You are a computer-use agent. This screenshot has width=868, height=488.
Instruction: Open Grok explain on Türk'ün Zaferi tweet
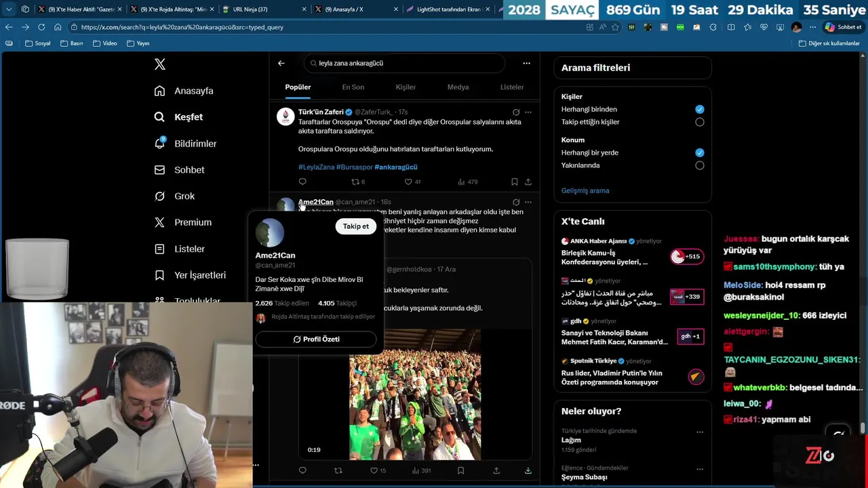click(x=516, y=112)
